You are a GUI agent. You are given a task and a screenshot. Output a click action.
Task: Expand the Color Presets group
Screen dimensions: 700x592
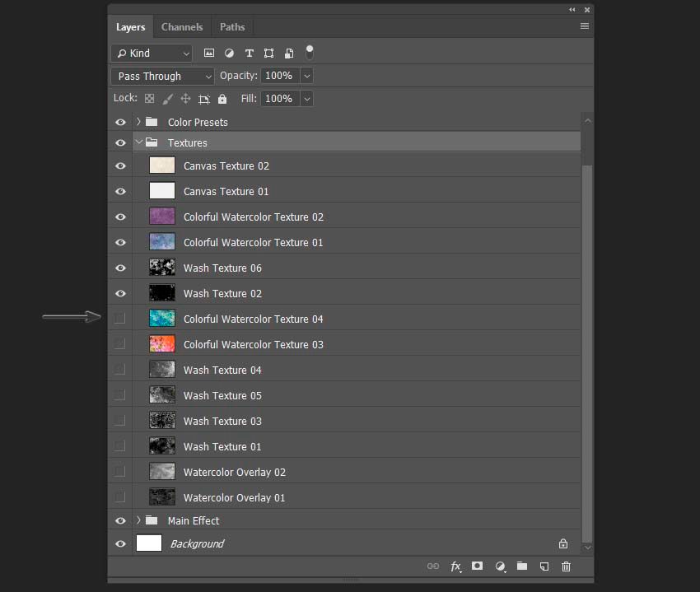[x=138, y=121]
